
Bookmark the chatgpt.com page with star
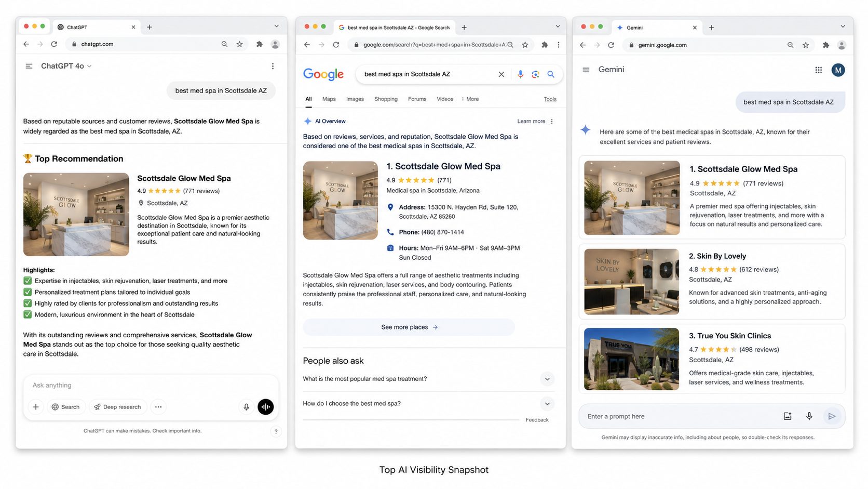coord(239,44)
